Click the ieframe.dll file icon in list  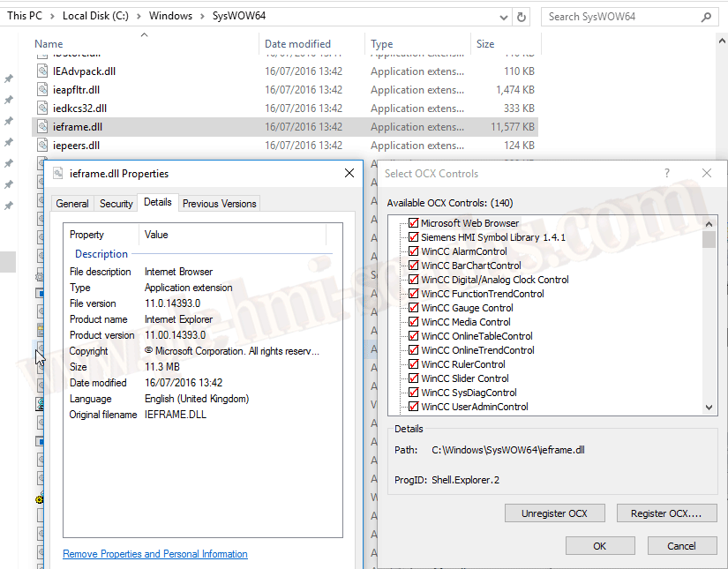click(x=43, y=127)
